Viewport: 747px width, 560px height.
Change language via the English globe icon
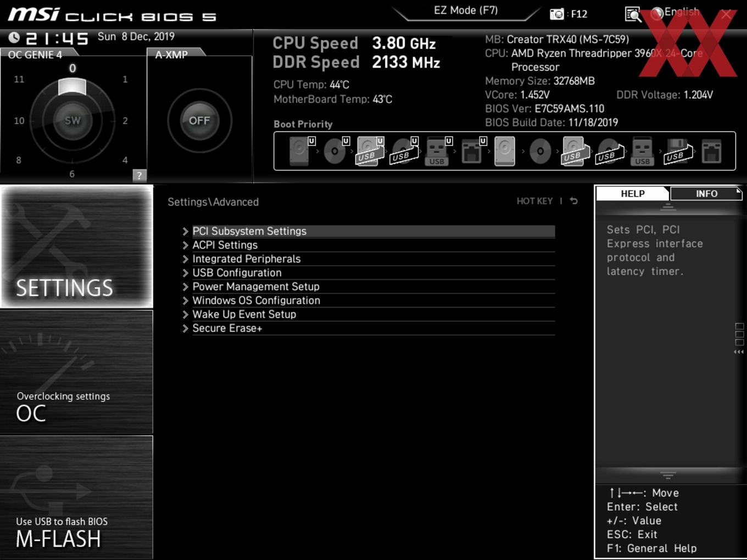(x=657, y=14)
